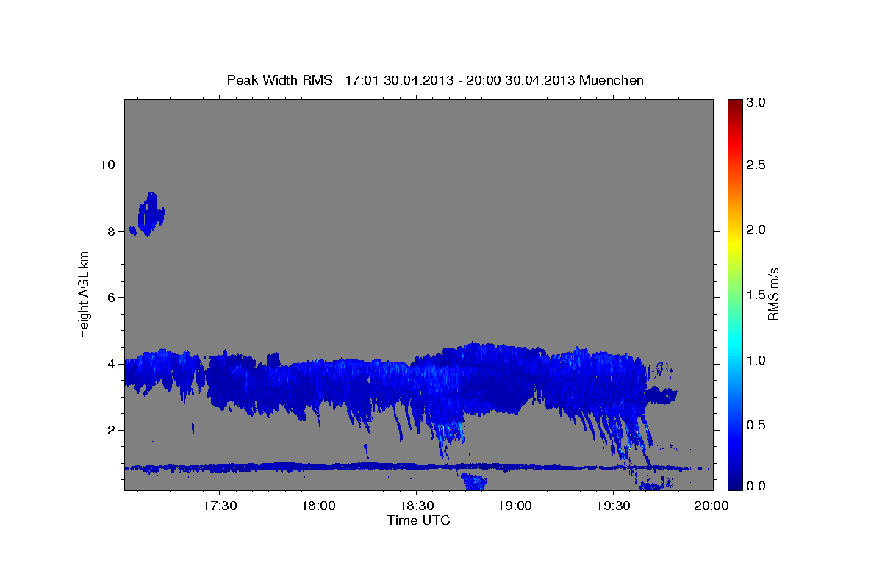Click the 17:30 time tick label

(219, 506)
